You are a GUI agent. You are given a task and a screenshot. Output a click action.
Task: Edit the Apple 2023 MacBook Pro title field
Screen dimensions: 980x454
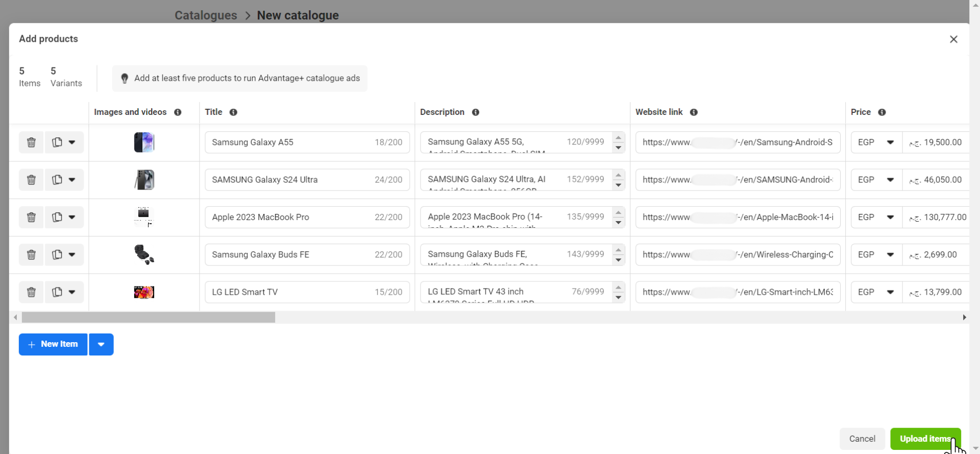[x=307, y=217]
